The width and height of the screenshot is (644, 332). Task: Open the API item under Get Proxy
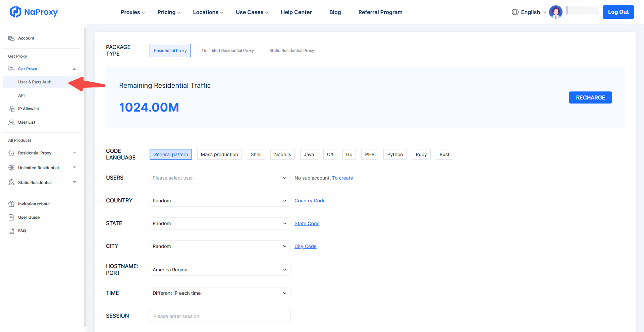point(21,95)
